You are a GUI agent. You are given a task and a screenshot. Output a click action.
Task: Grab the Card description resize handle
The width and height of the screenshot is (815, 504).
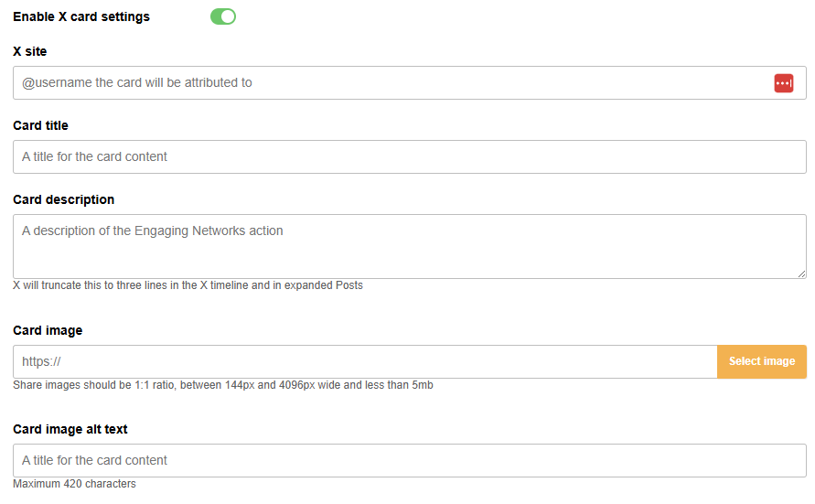click(801, 273)
